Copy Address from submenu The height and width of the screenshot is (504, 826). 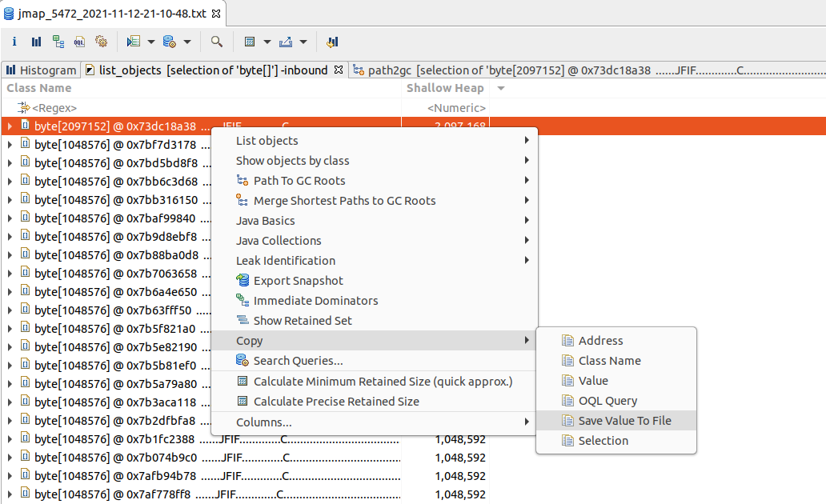[616, 341]
